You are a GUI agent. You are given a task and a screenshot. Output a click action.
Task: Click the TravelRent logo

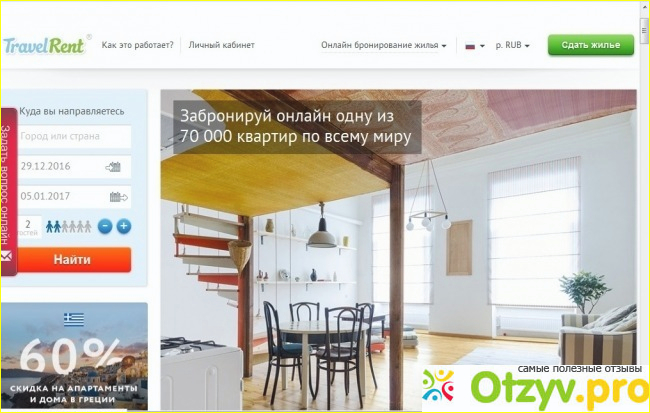(x=46, y=44)
